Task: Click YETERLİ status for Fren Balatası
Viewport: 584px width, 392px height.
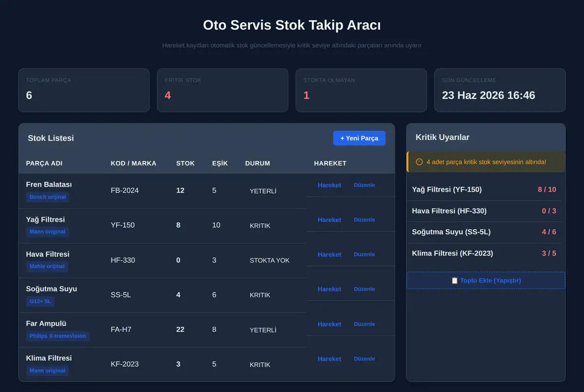Action: 263,191
